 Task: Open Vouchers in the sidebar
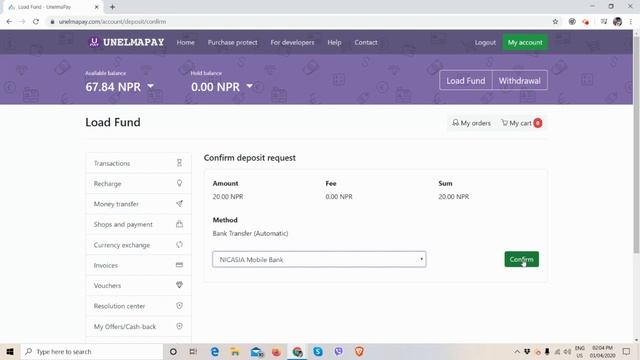click(x=138, y=286)
